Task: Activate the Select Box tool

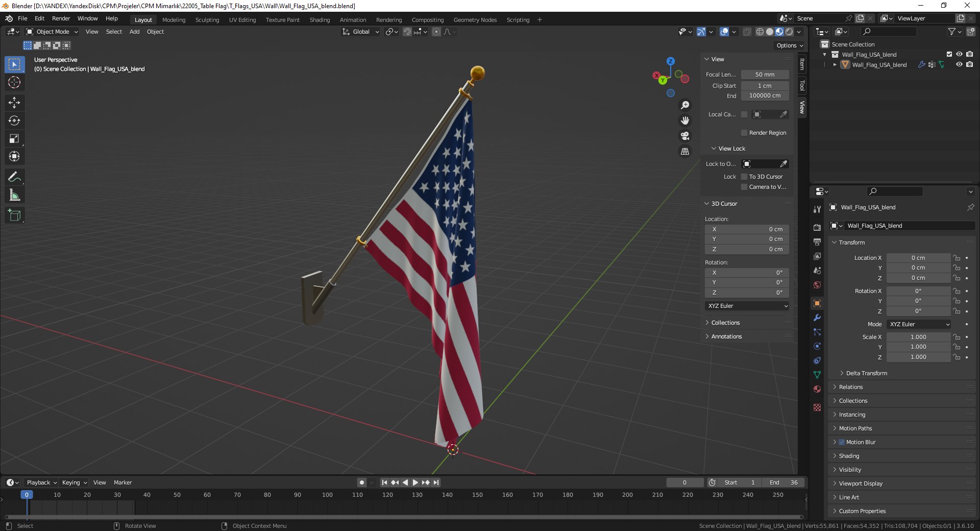Action: coord(14,64)
